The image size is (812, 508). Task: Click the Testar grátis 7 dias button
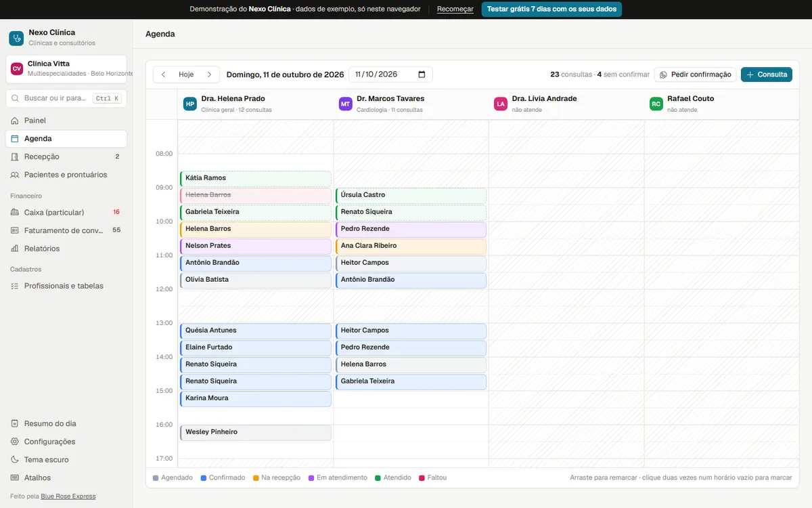(551, 9)
